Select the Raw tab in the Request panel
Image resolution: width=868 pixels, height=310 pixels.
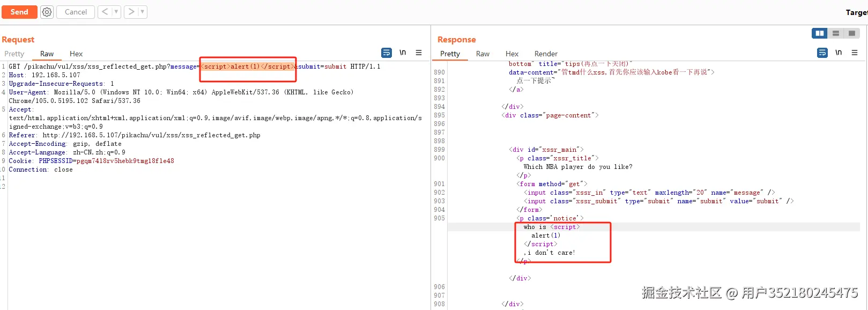pyautogui.click(x=47, y=54)
